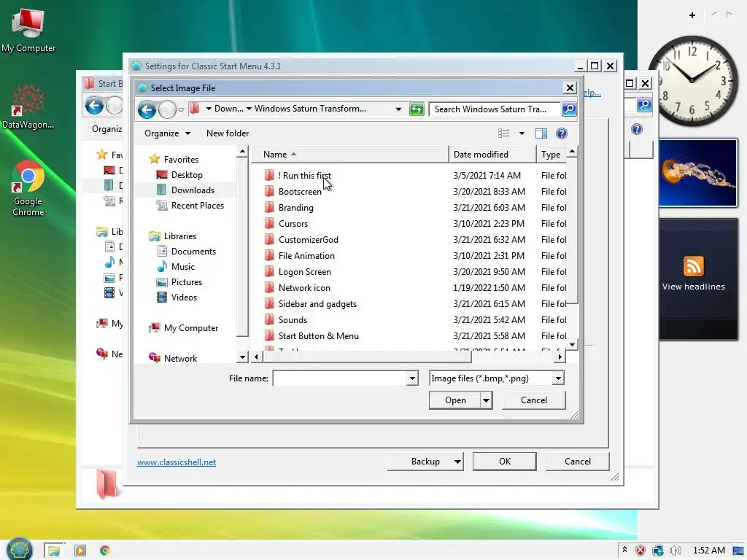Click the Open button's split dropdown arrow

coord(486,400)
